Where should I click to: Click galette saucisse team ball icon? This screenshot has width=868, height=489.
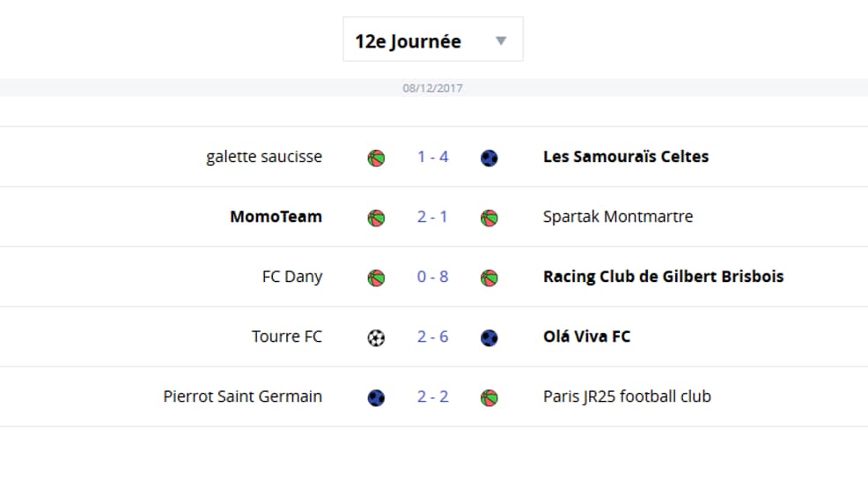tap(376, 159)
